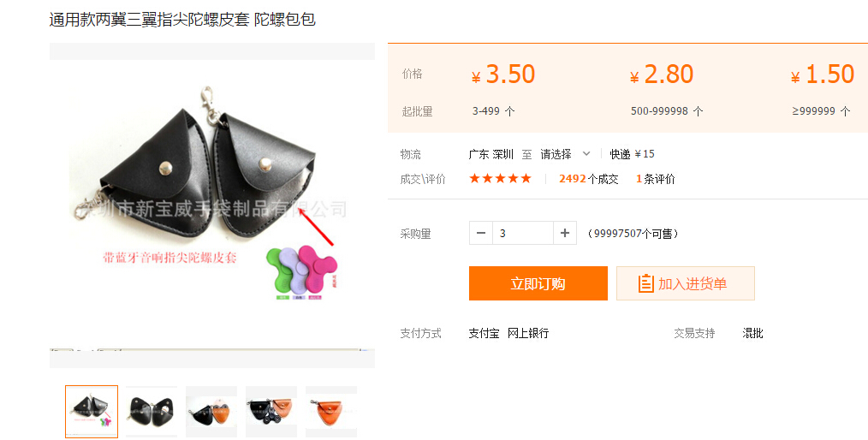Screen dimensions: 868x440
Task: Click the ¥2.80 price tier
Action: (662, 74)
